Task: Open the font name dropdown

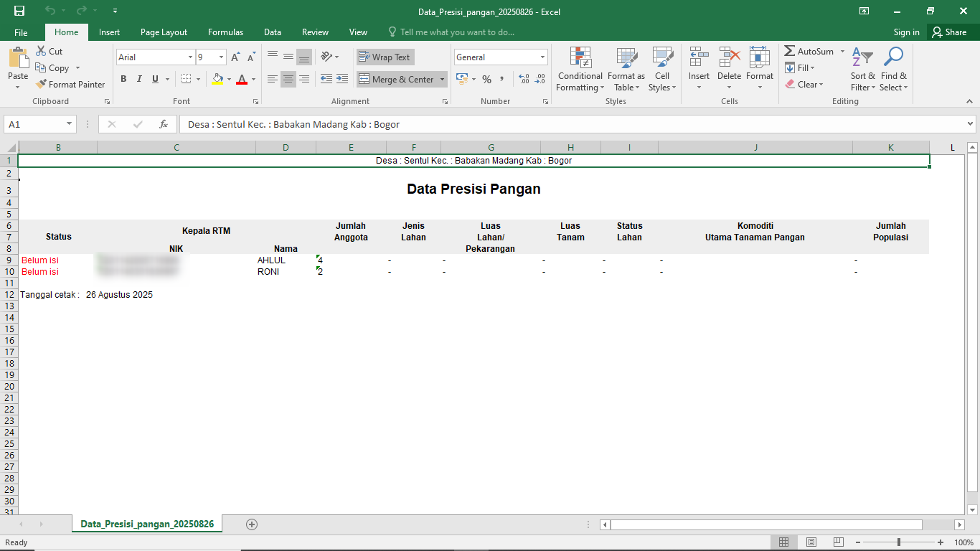Action: point(191,57)
